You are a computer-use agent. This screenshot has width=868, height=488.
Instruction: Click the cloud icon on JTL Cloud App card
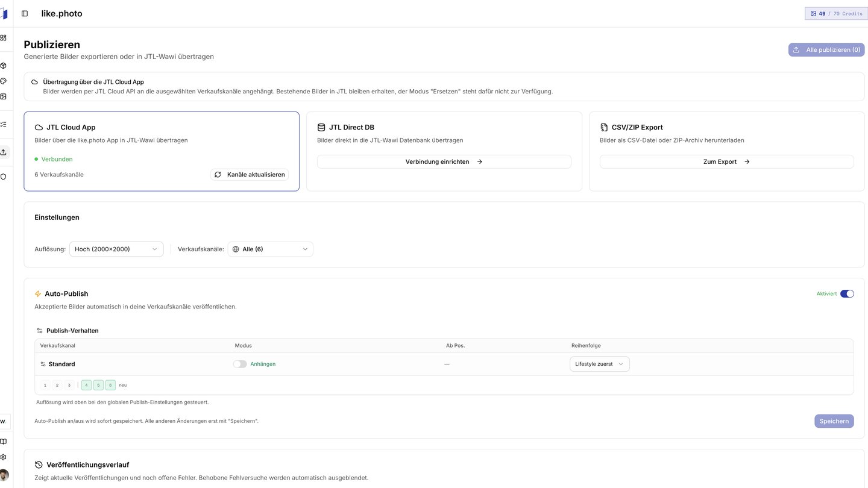pyautogui.click(x=39, y=128)
